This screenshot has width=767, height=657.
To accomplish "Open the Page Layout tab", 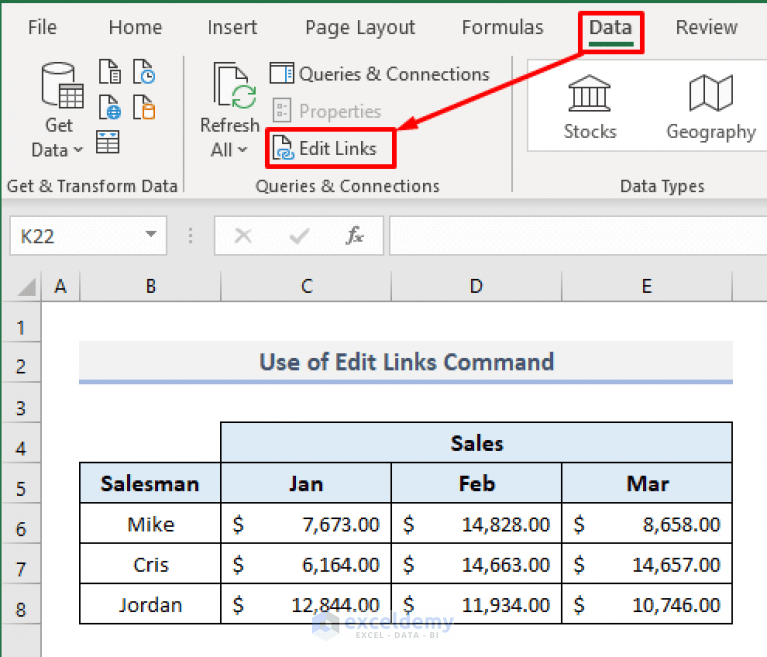I will [x=360, y=27].
